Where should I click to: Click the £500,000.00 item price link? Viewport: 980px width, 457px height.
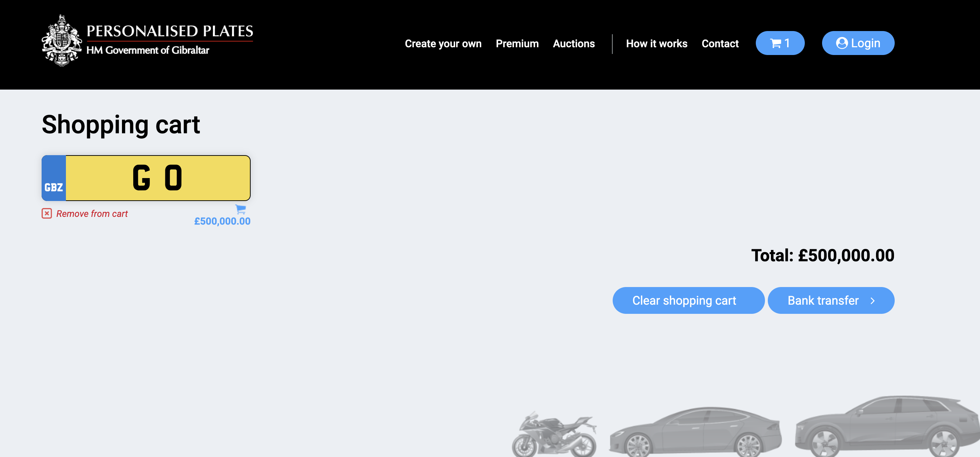pyautogui.click(x=222, y=221)
